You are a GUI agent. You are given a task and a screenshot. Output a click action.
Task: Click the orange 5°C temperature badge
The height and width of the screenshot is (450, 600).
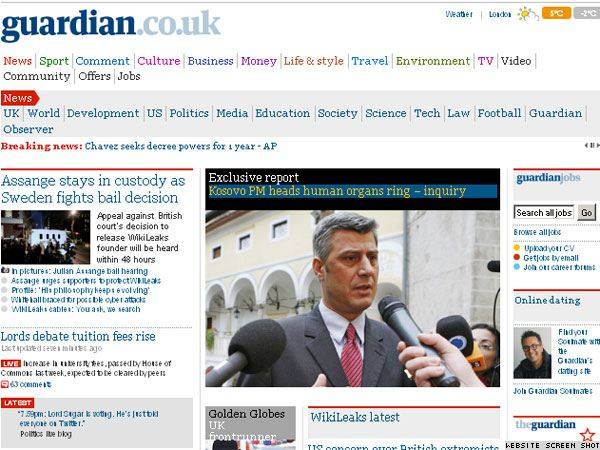pyautogui.click(x=556, y=13)
